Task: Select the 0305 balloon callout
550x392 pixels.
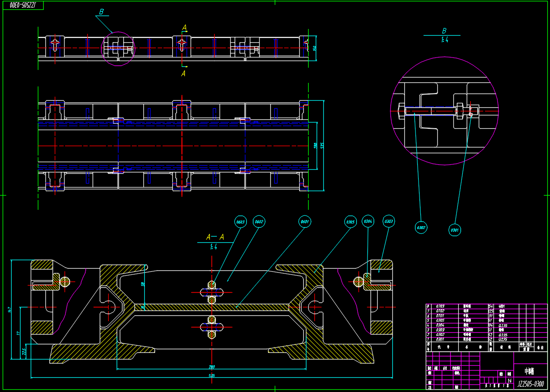Action: tap(350, 221)
